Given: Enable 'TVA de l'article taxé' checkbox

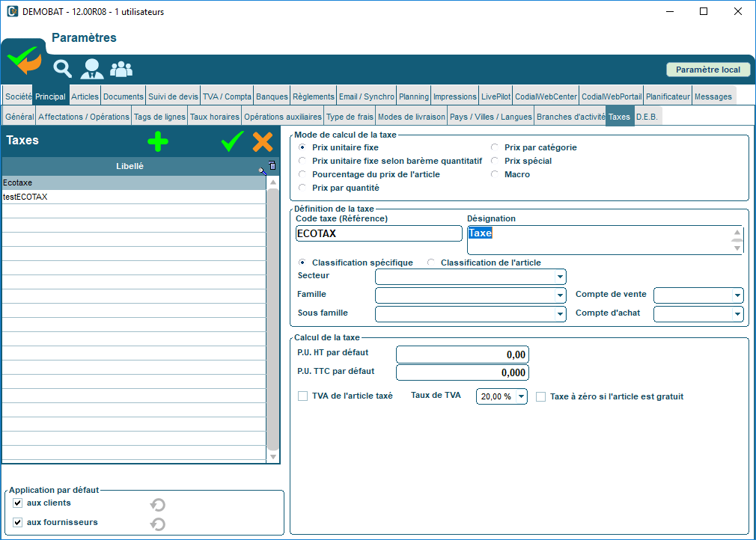Looking at the screenshot, I should click(302, 396).
